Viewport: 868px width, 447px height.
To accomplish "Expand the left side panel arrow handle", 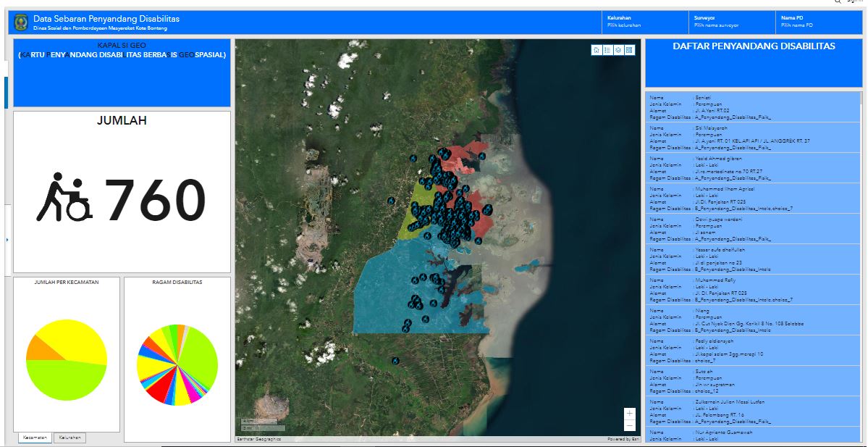I will (7, 240).
